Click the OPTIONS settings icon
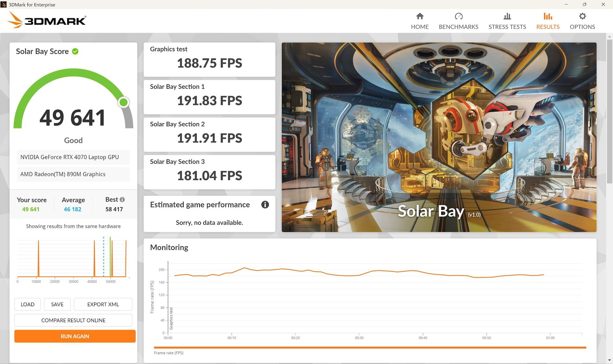This screenshot has height=364, width=613. 583,17
